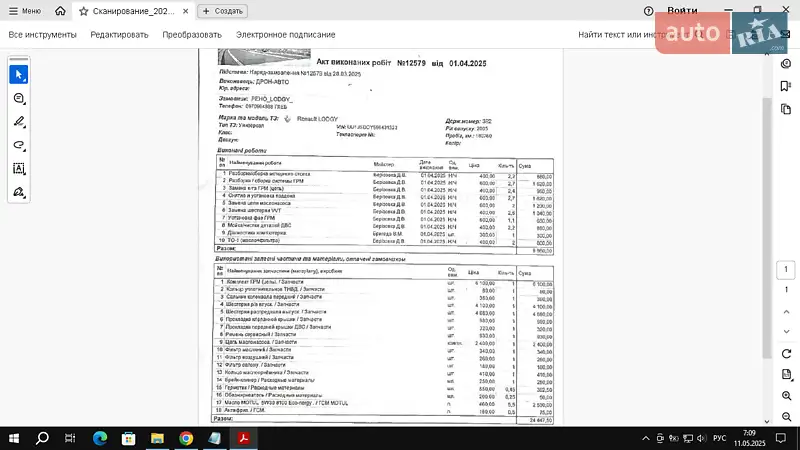The height and width of the screenshot is (450, 800).
Task: Click the heading Акт виконаних робіт
Action: click(x=354, y=62)
